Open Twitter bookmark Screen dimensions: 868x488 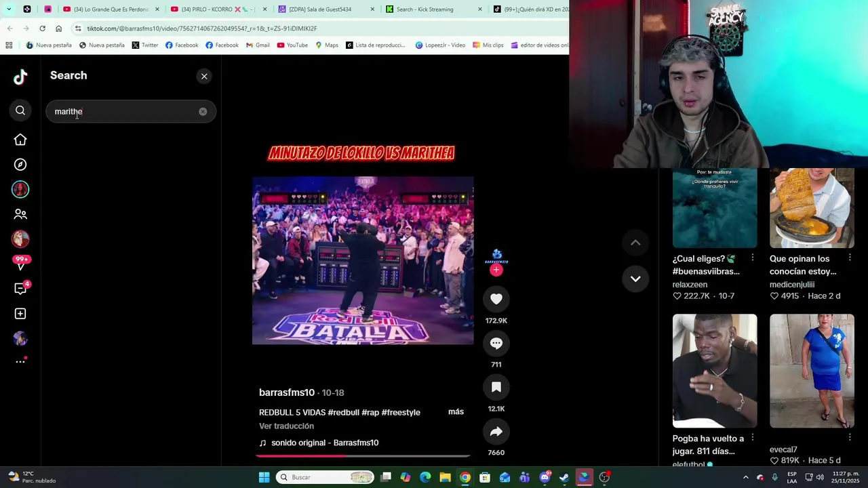144,45
